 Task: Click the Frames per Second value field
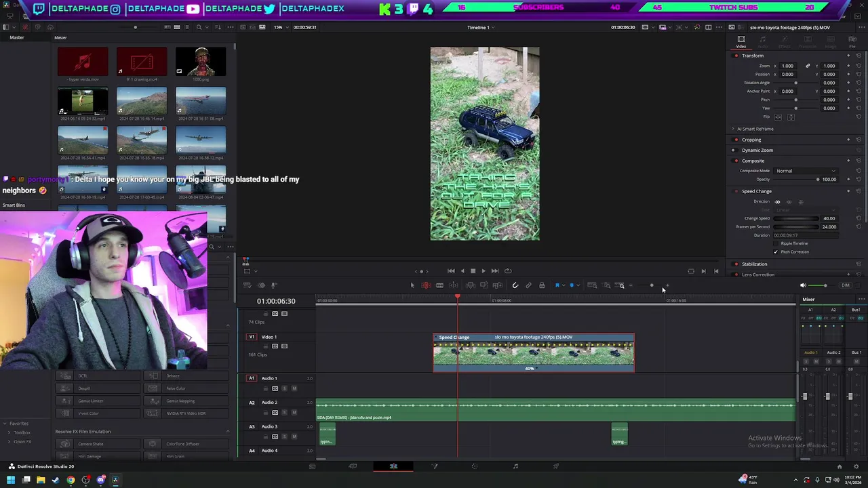point(829,227)
